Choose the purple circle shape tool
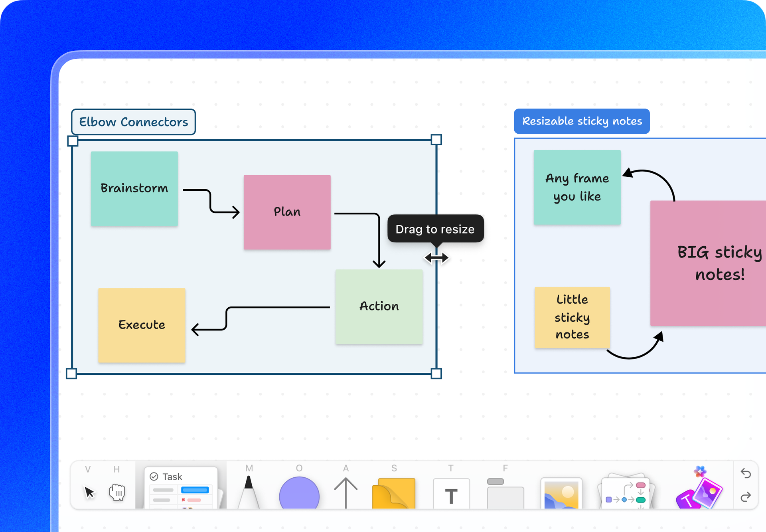 [x=299, y=493]
